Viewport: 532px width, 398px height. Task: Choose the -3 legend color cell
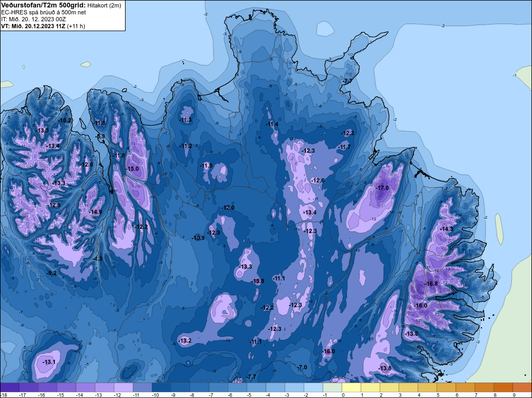tap(295, 387)
